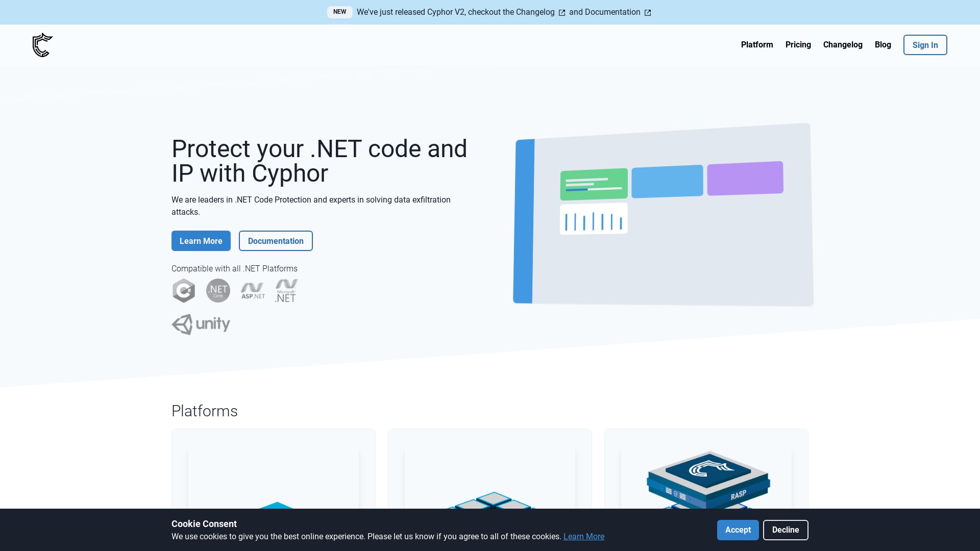980x551 pixels.
Task: Click the 'Protect your .NET code' headline
Action: [320, 161]
